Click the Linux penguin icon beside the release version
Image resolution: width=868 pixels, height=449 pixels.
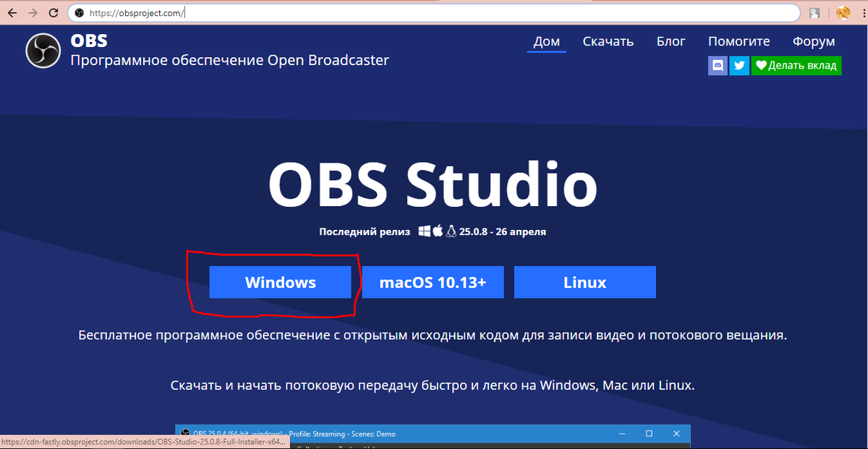(x=451, y=231)
